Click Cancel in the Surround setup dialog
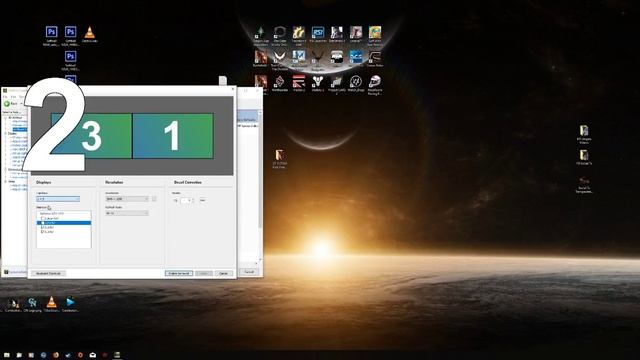The image size is (640, 360). coord(224,273)
